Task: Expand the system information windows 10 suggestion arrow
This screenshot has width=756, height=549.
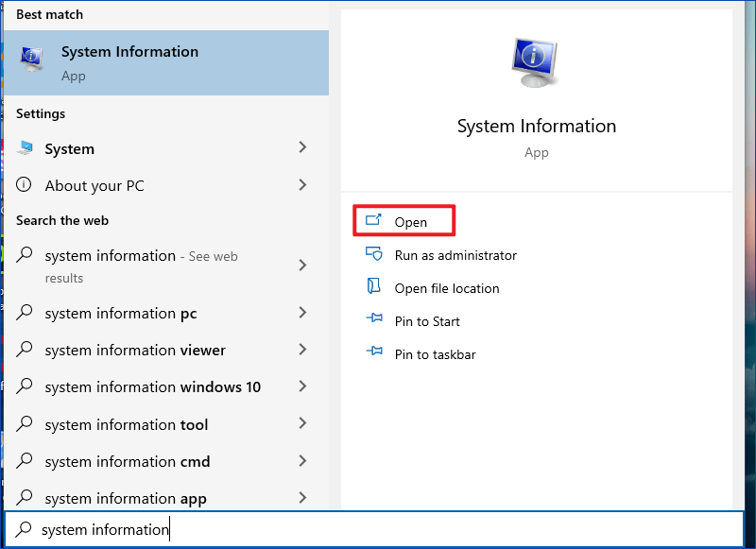Action: pyautogui.click(x=302, y=386)
